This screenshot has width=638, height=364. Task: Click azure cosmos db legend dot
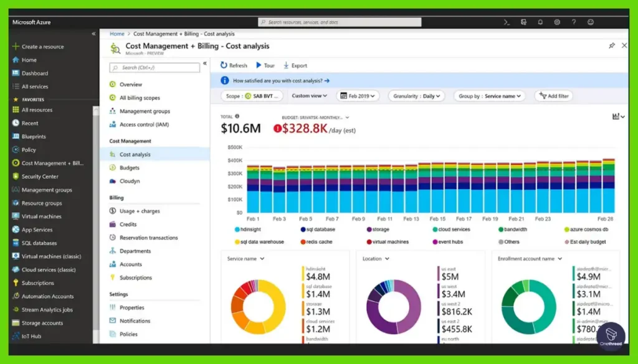click(567, 230)
